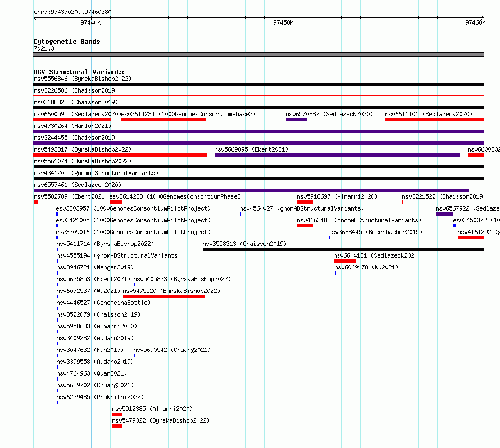Image resolution: width=500 pixels, height=448 pixels.
Task: Click esv3421005 (1000GenomesConsortiumPilotProject) label
Action: [133, 220]
